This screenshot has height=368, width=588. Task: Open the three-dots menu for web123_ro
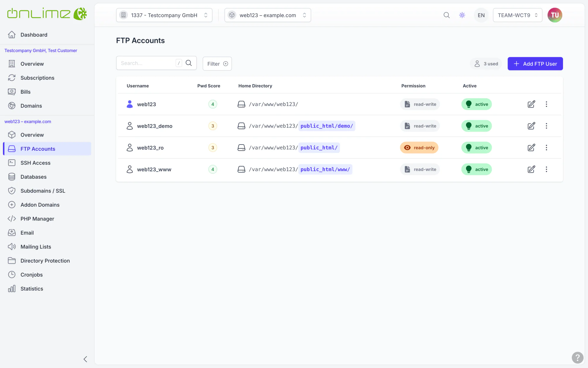pos(547,147)
